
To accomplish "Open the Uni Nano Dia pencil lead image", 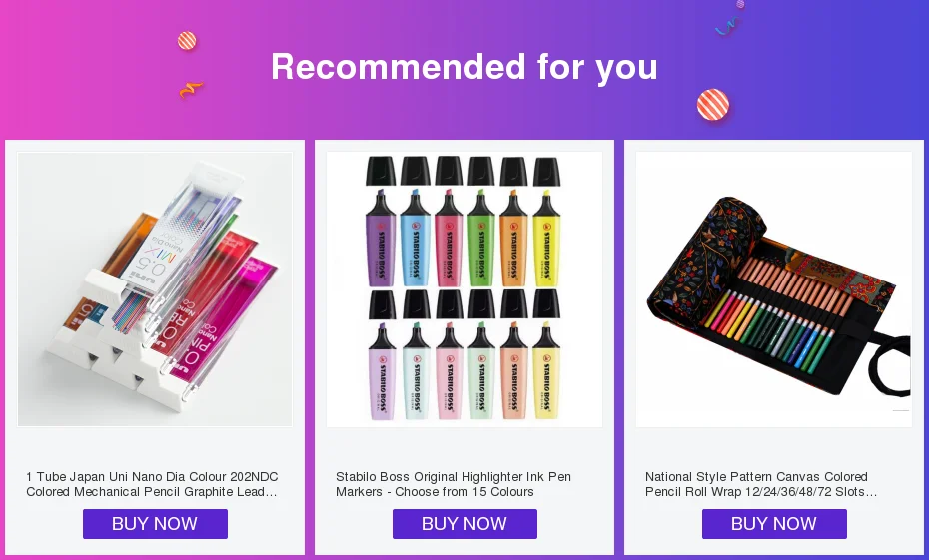I will pyautogui.click(x=155, y=288).
